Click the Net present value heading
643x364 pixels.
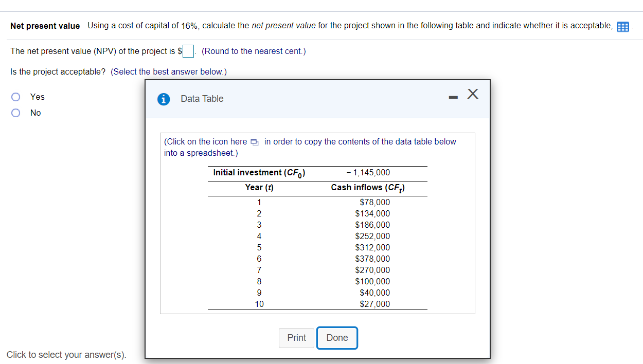coord(44,25)
